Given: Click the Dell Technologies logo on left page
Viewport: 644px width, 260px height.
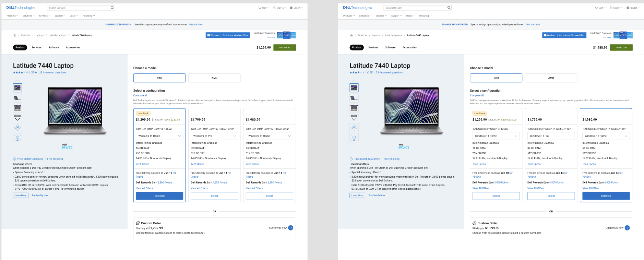Looking at the screenshot, I should tap(21, 8).
